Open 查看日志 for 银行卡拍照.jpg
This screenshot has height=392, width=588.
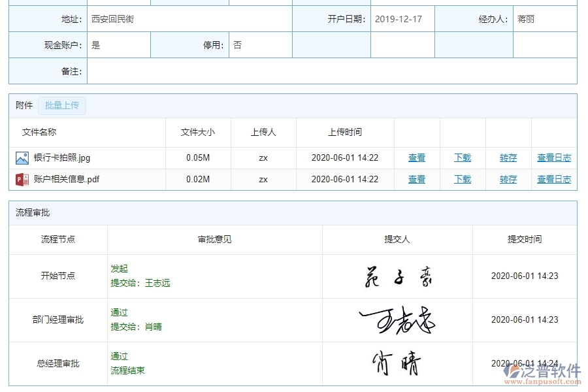coord(553,157)
